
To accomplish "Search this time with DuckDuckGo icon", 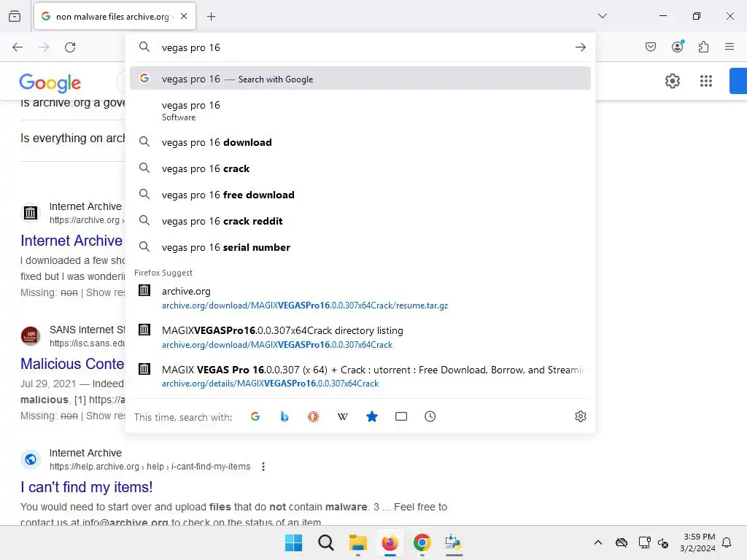I will pyautogui.click(x=313, y=416).
